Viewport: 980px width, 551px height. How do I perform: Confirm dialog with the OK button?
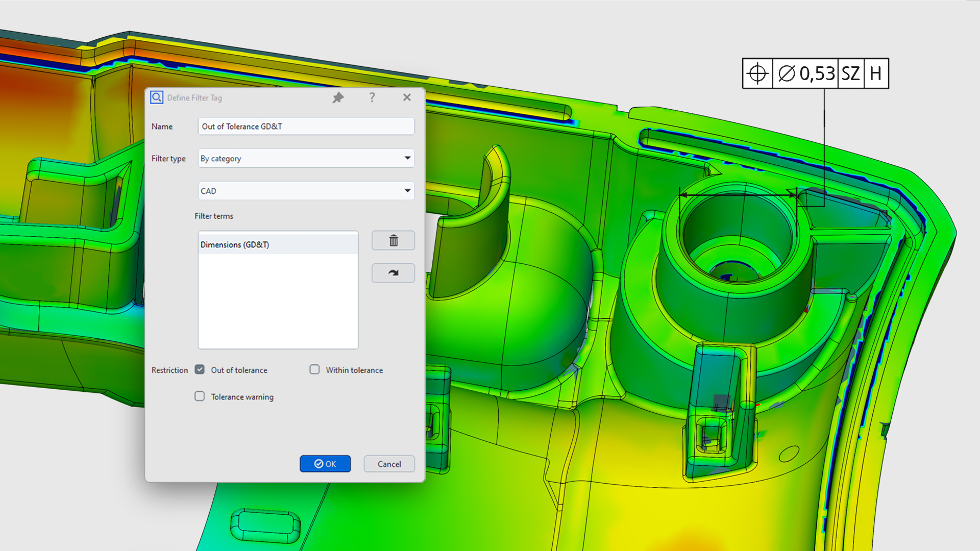click(325, 464)
